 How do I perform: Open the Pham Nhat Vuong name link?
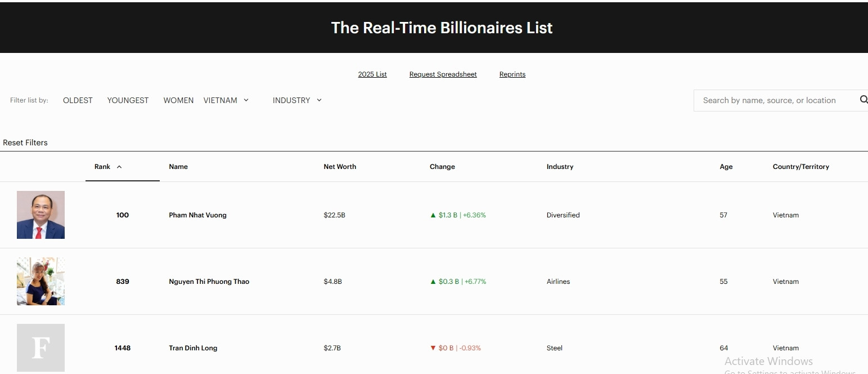coord(197,215)
